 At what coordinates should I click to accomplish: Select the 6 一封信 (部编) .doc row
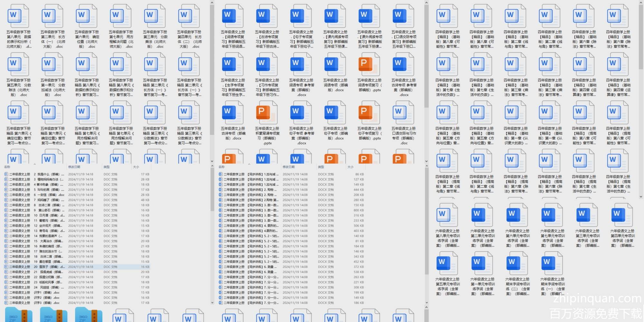tap(48, 195)
